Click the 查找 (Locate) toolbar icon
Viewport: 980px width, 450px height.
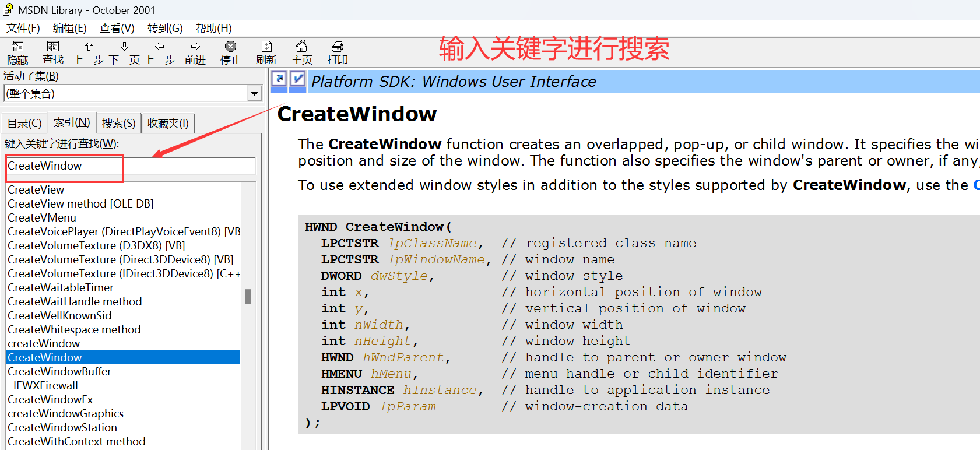point(53,47)
